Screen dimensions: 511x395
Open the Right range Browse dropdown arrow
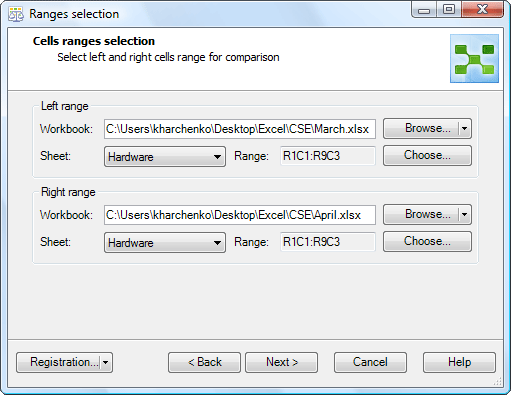coord(465,214)
